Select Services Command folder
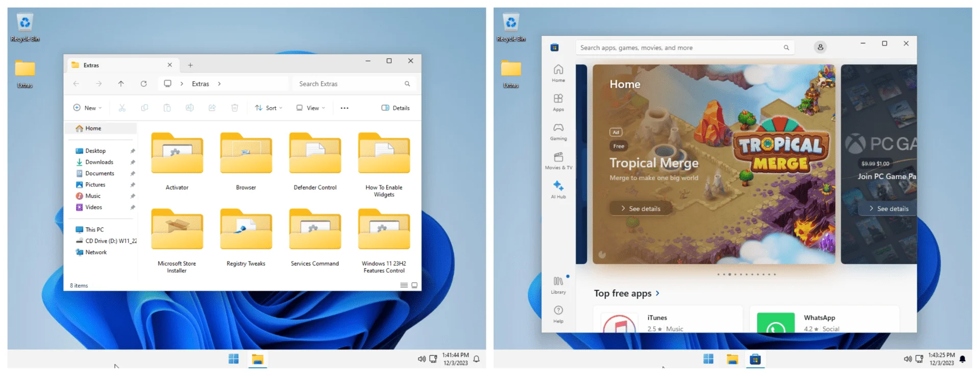The height and width of the screenshot is (376, 980). (315, 238)
